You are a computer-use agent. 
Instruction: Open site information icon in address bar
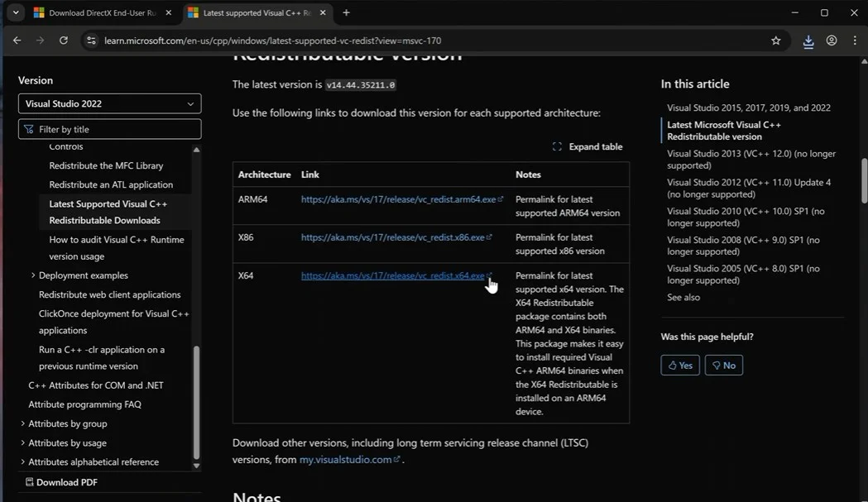(91, 41)
